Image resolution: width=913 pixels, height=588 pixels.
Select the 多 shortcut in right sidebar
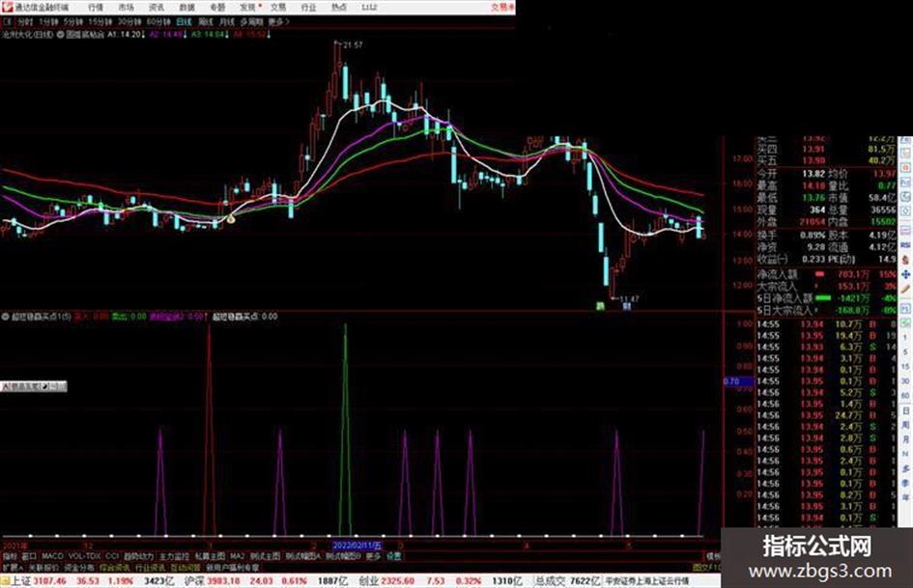pyautogui.click(x=905, y=469)
